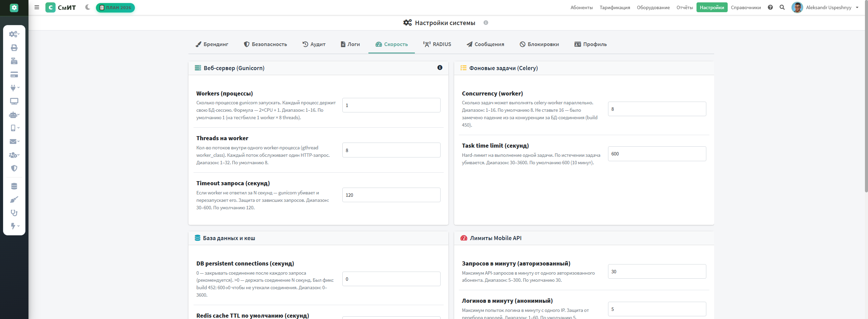The height and width of the screenshot is (319, 868).
Task: Open the cash register icon in sidebar
Action: [14, 61]
